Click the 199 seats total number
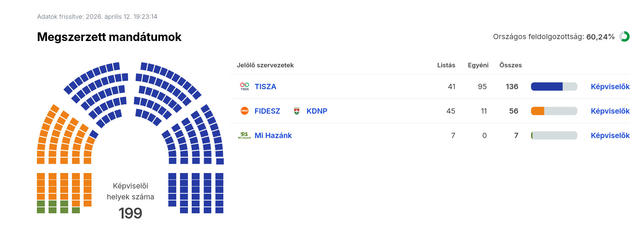The width and height of the screenshot is (644, 243). click(130, 213)
